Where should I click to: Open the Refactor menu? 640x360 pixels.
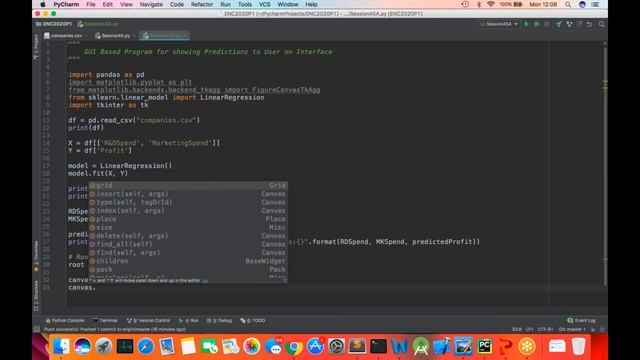[202, 4]
